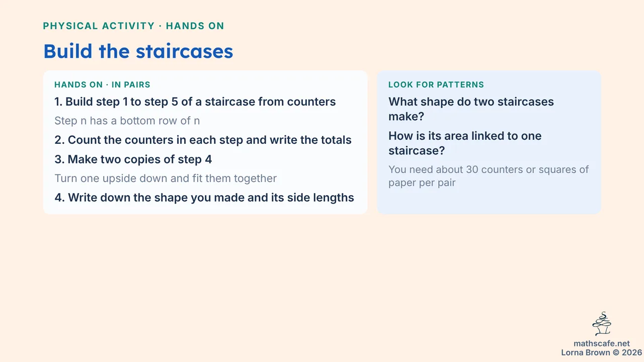Click question How is its area linked
This screenshot has width=644, height=362.
(x=465, y=143)
